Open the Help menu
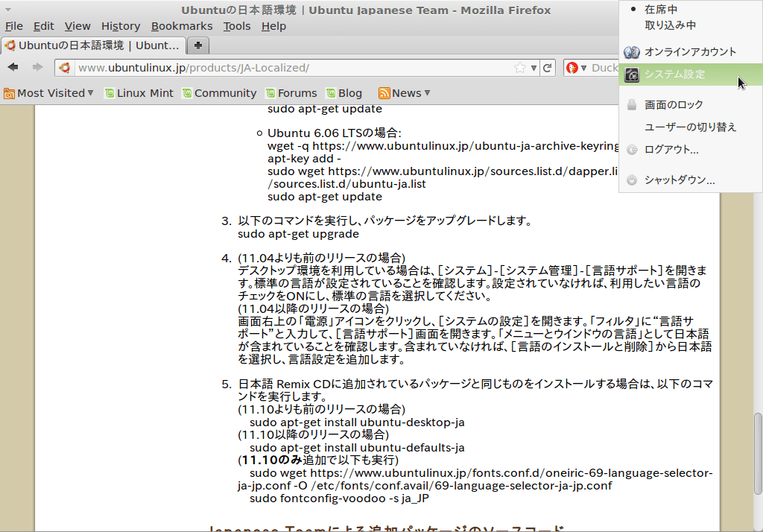Image resolution: width=763 pixels, height=532 pixels. point(273,26)
